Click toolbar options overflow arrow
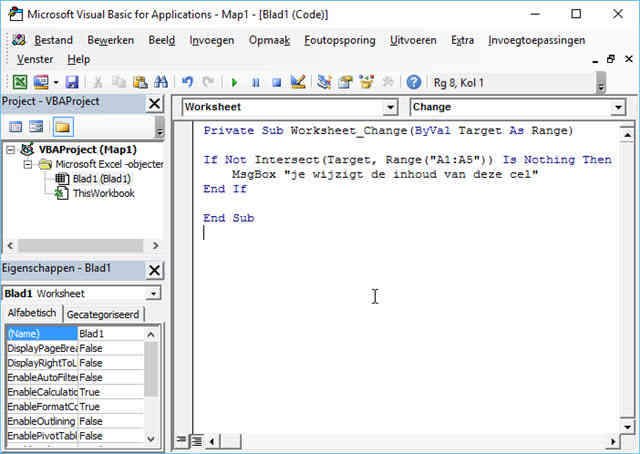 601,82
